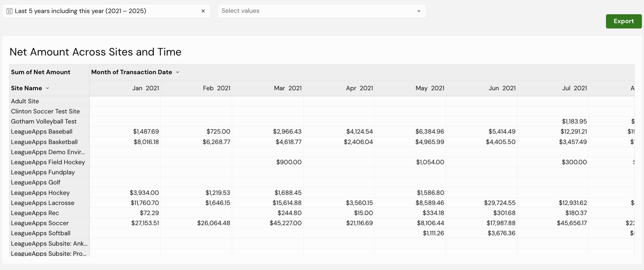Click the LeagueApps Soccer row label
Screen dimensions: 644x270
coord(40,223)
